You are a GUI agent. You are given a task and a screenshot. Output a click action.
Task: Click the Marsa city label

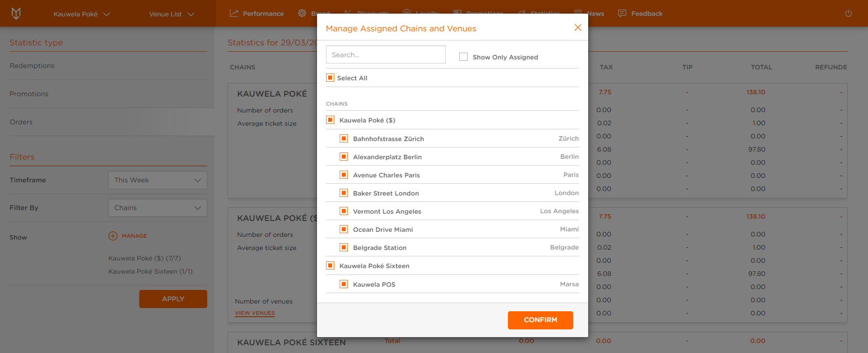coord(570,284)
